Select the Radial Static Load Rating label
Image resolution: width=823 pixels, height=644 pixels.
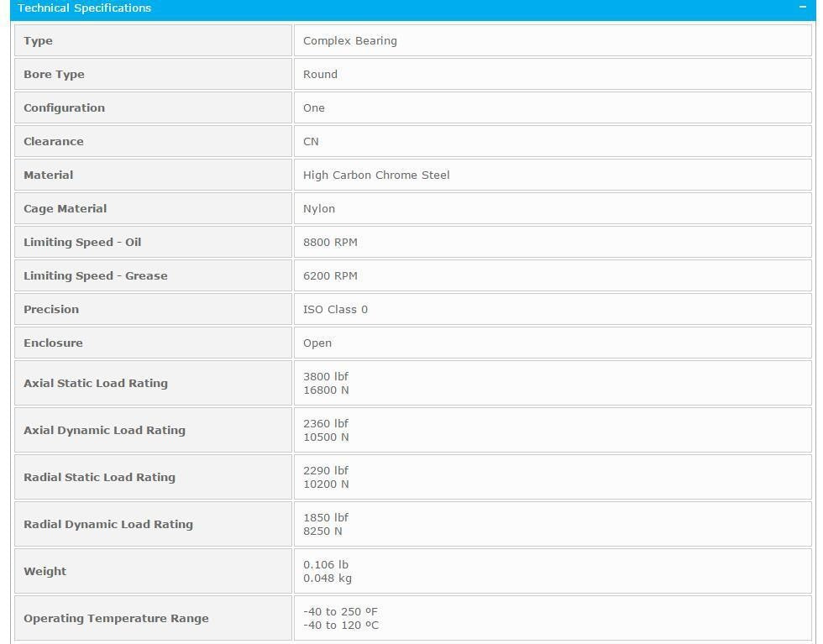click(x=99, y=477)
